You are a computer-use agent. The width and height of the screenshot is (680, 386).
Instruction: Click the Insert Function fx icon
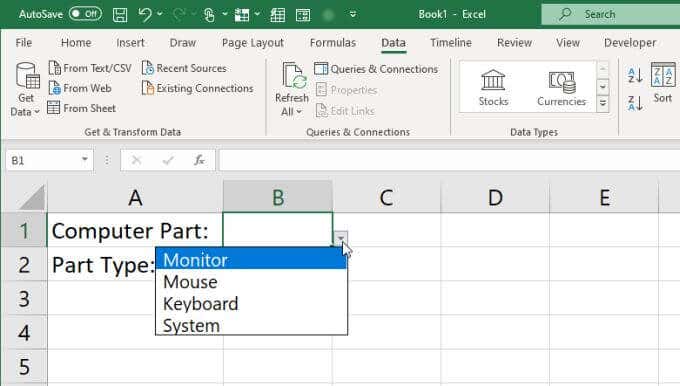point(199,160)
